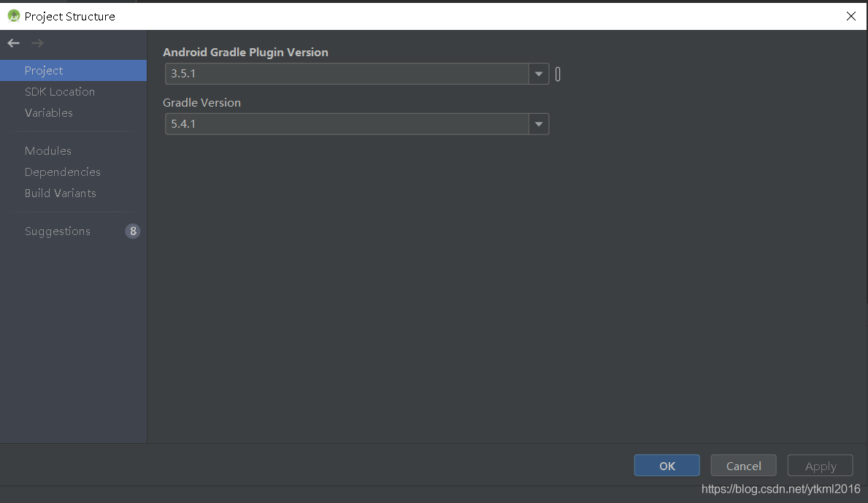Click into the Gradle version field showing 5.4.1
The height and width of the screenshot is (503, 868).
(347, 124)
